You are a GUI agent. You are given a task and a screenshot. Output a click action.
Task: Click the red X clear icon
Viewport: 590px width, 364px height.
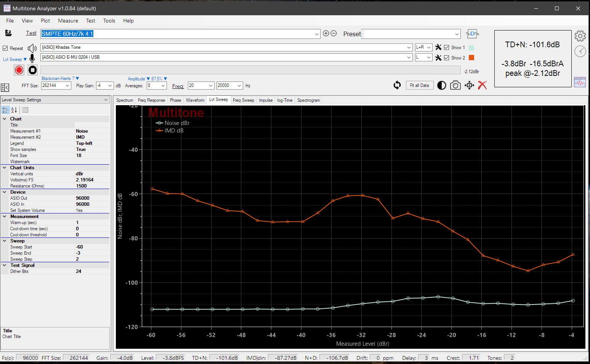tap(483, 85)
